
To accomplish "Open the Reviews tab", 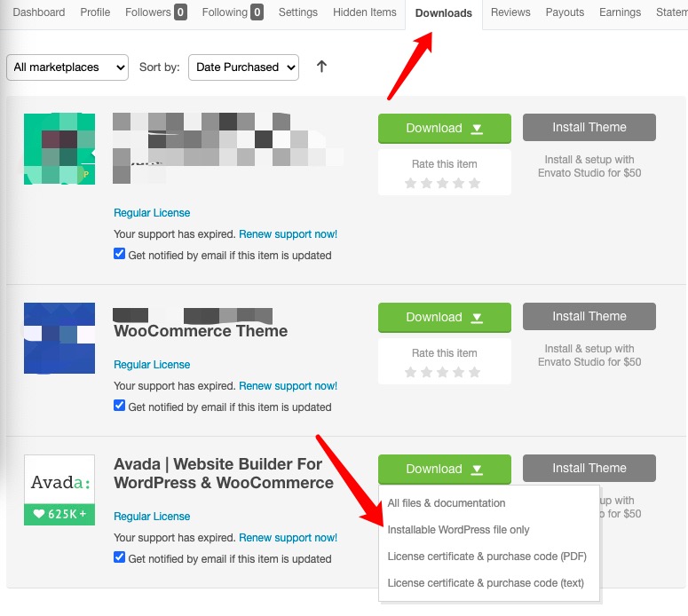I will [510, 12].
